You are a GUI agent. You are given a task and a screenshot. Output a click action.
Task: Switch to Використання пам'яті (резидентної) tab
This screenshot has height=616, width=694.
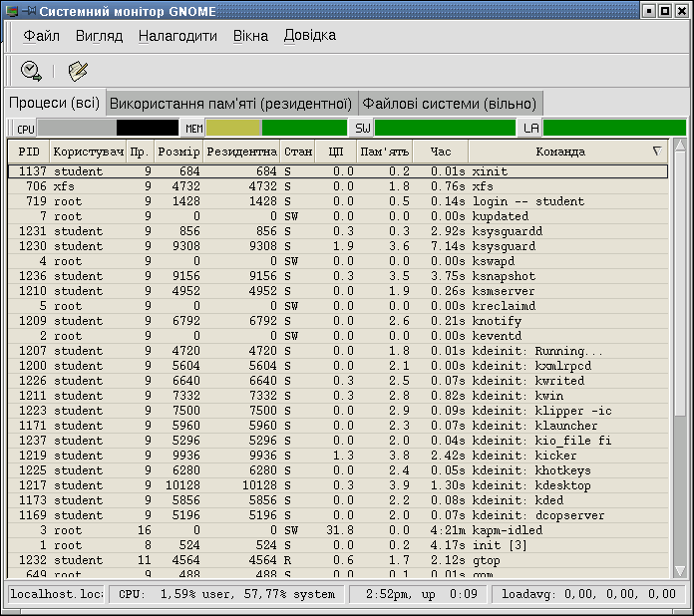[231, 104]
